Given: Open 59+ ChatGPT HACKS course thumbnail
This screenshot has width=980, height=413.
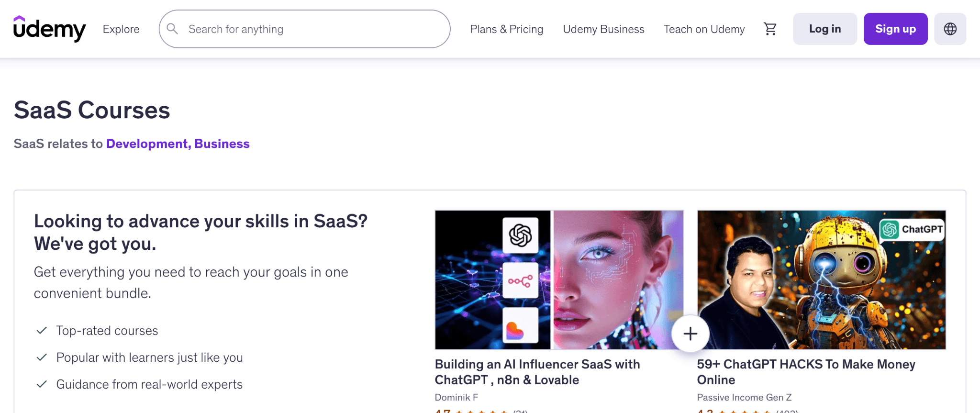Looking at the screenshot, I should [821, 280].
